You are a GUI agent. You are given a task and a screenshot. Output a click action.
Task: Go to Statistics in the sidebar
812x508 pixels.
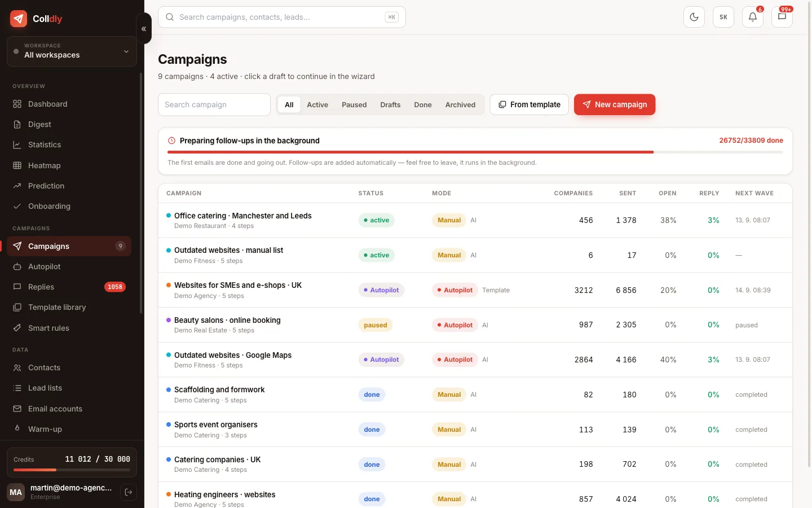(69, 144)
